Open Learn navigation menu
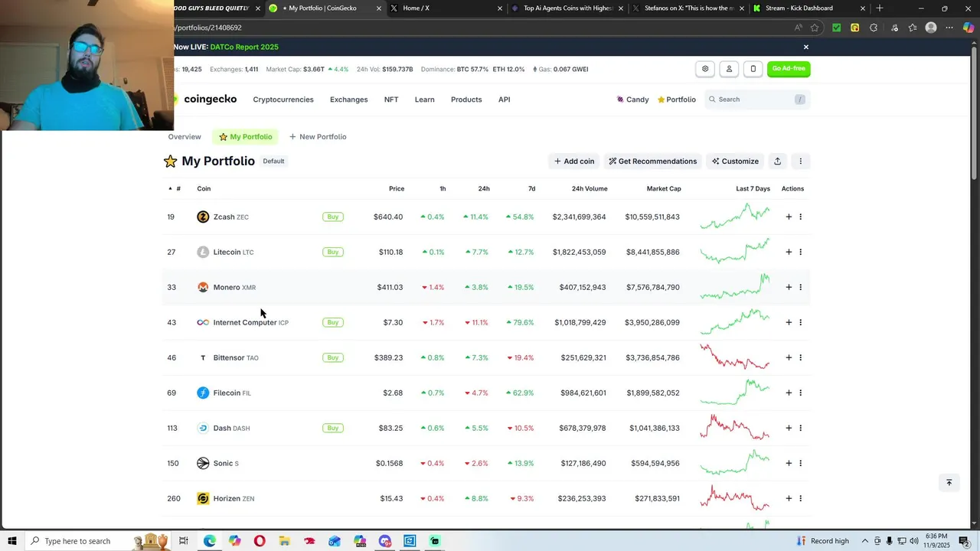980x551 pixels. 424,99
